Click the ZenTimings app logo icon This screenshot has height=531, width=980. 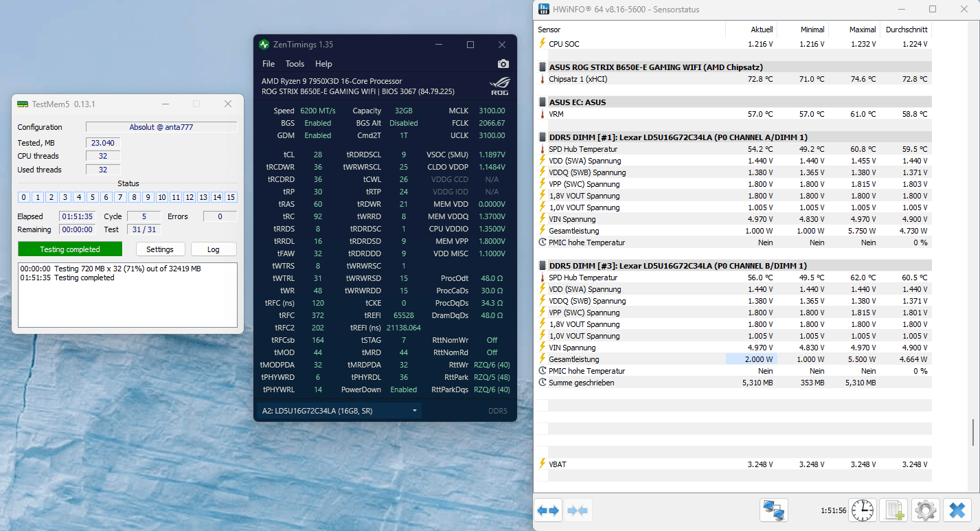[x=264, y=45]
